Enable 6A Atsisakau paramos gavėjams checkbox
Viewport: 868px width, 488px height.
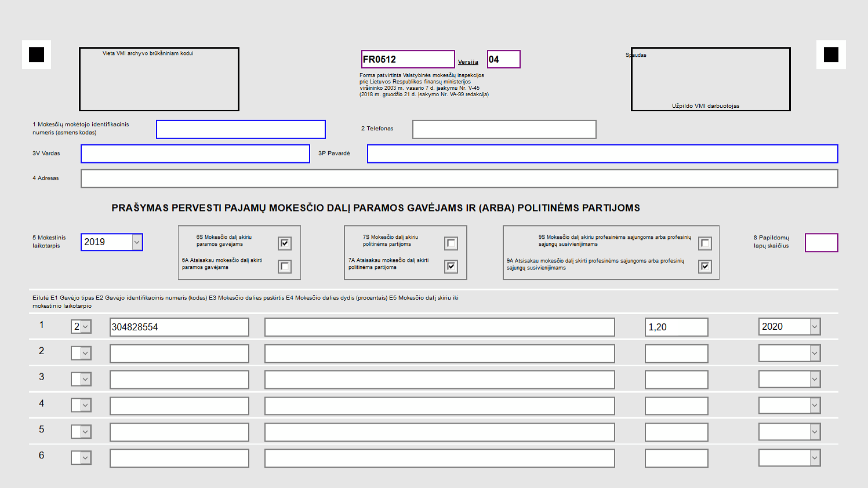[x=284, y=267]
